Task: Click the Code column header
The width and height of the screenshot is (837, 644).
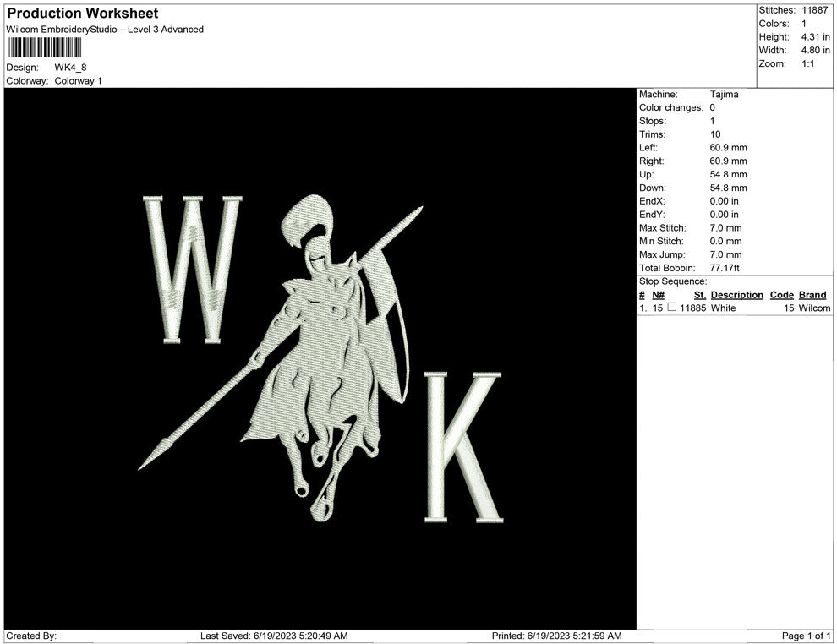Action: point(781,295)
